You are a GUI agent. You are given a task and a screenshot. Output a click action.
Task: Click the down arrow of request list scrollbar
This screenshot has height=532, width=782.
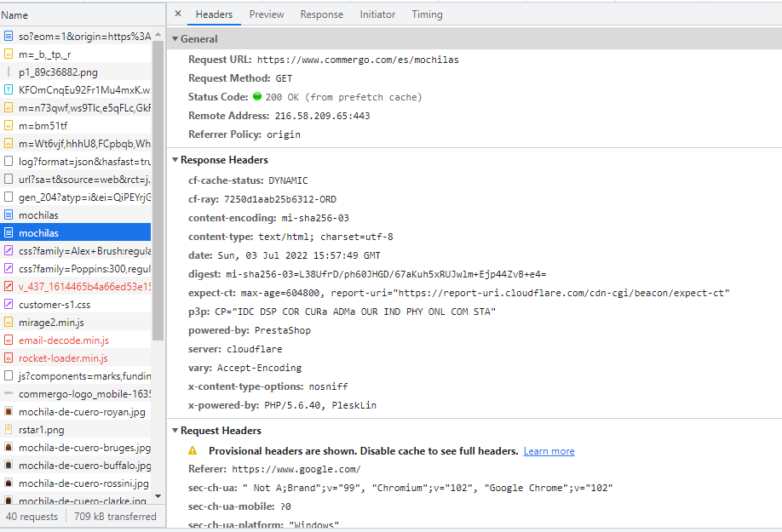(x=158, y=495)
